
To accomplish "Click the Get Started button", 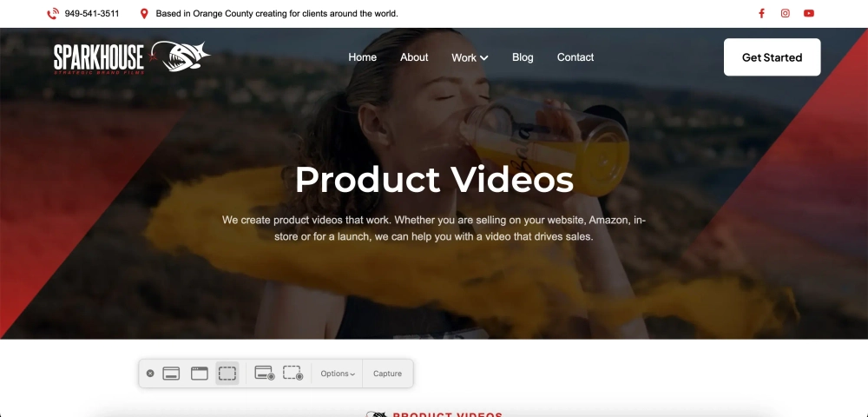I will tap(772, 57).
